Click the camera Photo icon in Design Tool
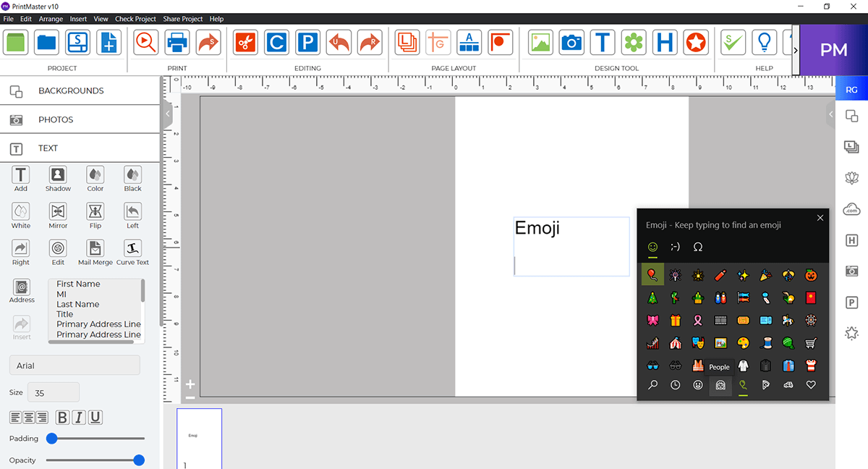This screenshot has height=469, width=868. click(571, 42)
